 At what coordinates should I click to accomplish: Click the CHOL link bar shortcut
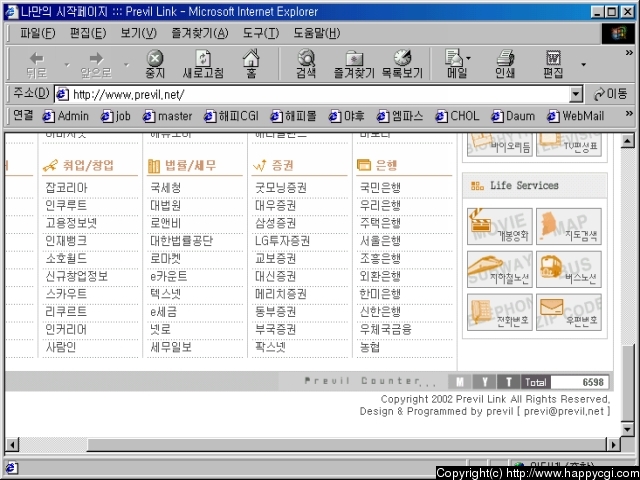(x=457, y=116)
